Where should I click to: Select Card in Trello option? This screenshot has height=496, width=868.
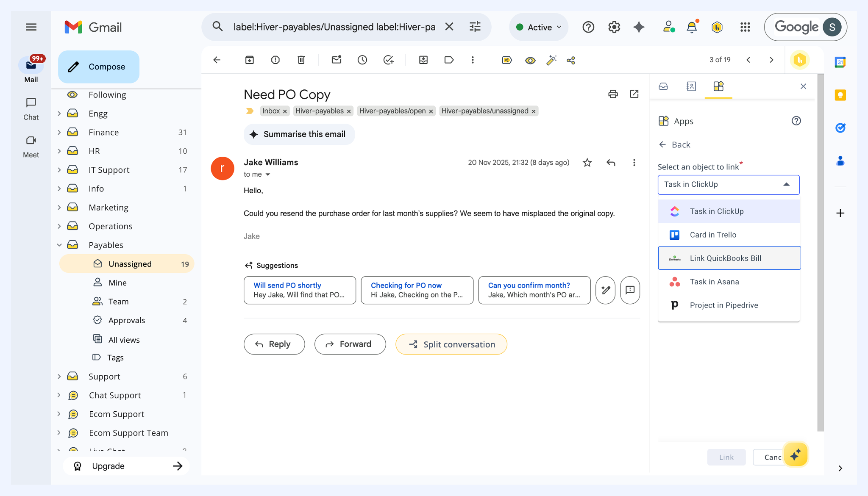tap(729, 235)
